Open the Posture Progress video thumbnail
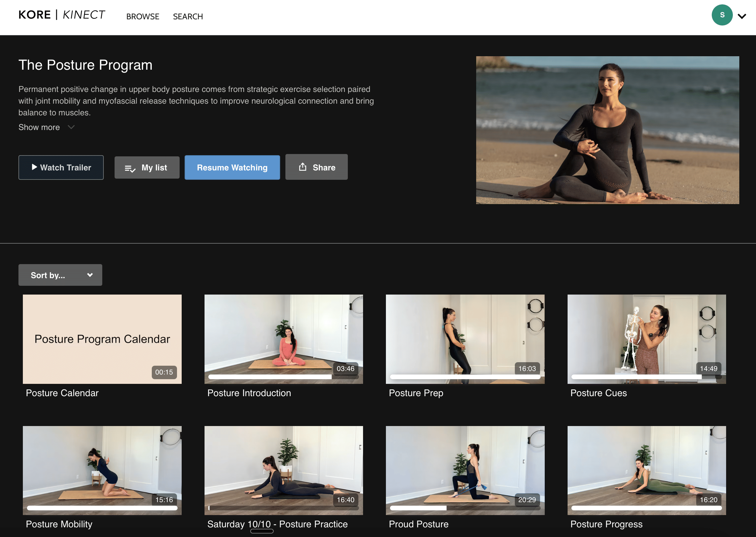The image size is (756, 537). (x=647, y=470)
